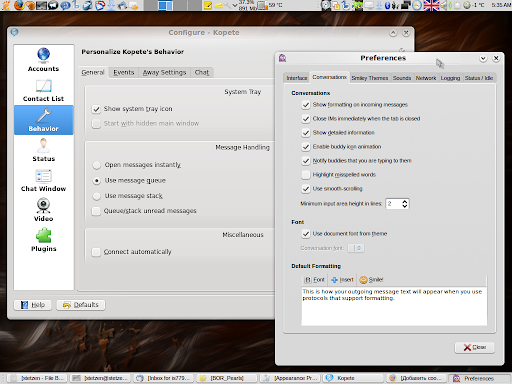Open the Logging tab
Image resolution: width=512 pixels, height=384 pixels.
[450, 78]
